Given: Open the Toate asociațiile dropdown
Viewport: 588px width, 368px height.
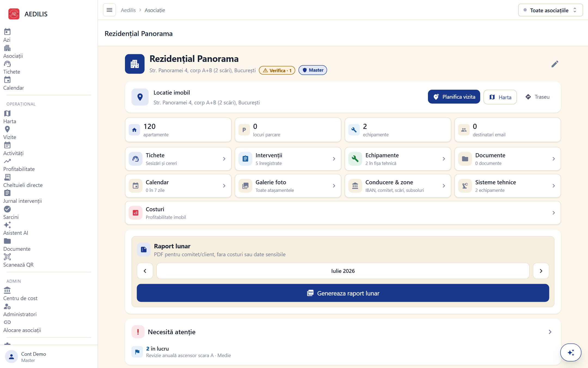Looking at the screenshot, I should click(550, 10).
